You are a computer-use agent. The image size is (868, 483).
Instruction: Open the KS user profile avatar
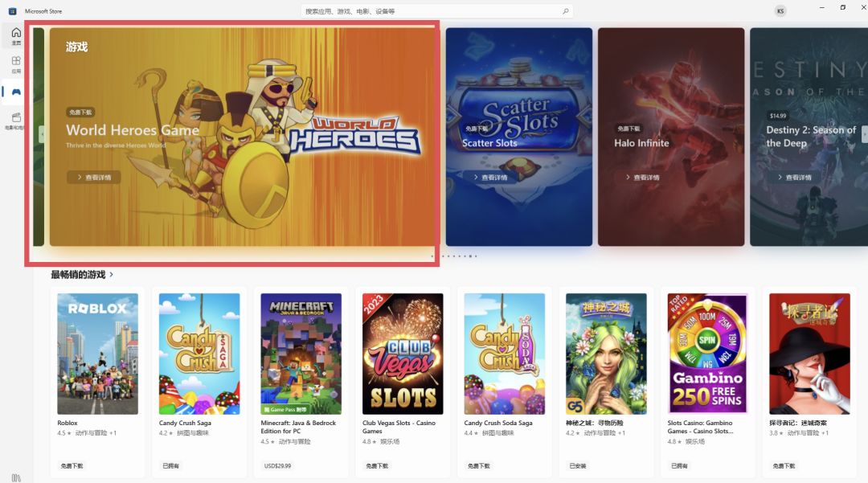(780, 11)
